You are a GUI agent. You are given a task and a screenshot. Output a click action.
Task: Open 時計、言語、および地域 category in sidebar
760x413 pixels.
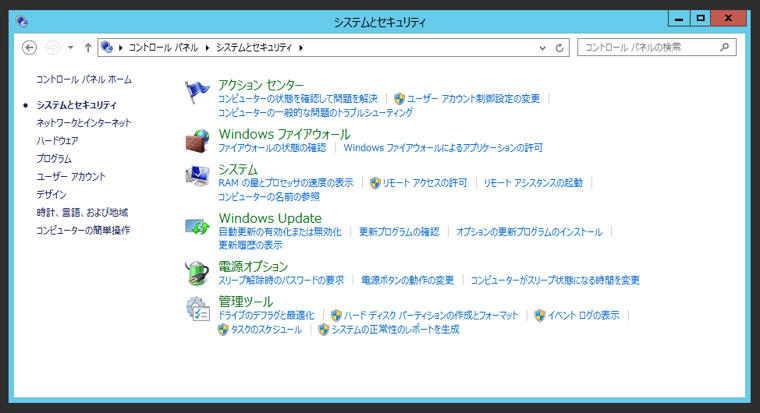[x=82, y=212]
